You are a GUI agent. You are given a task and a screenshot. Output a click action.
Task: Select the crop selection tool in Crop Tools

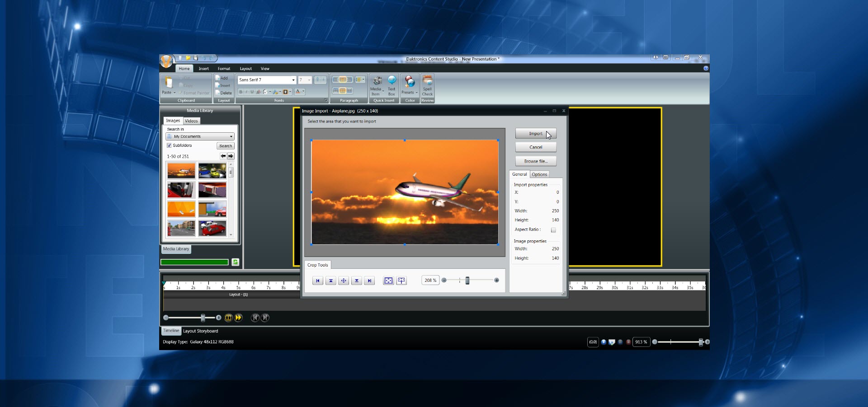click(x=388, y=281)
